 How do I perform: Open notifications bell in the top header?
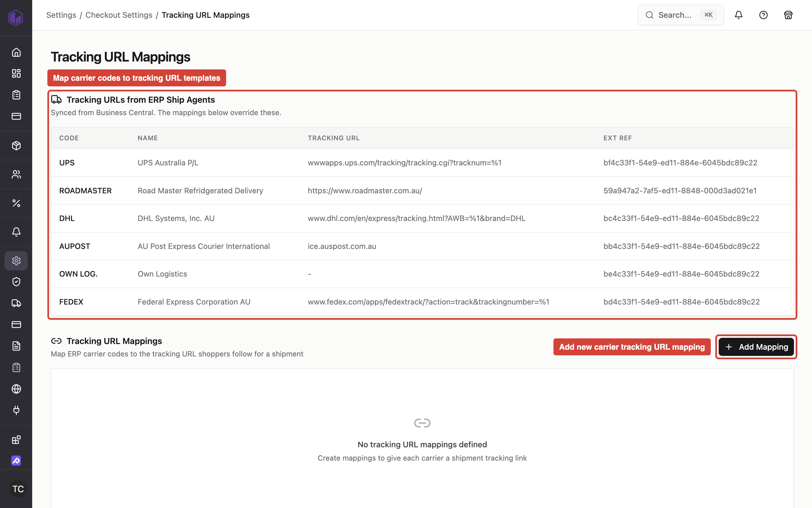(738, 15)
